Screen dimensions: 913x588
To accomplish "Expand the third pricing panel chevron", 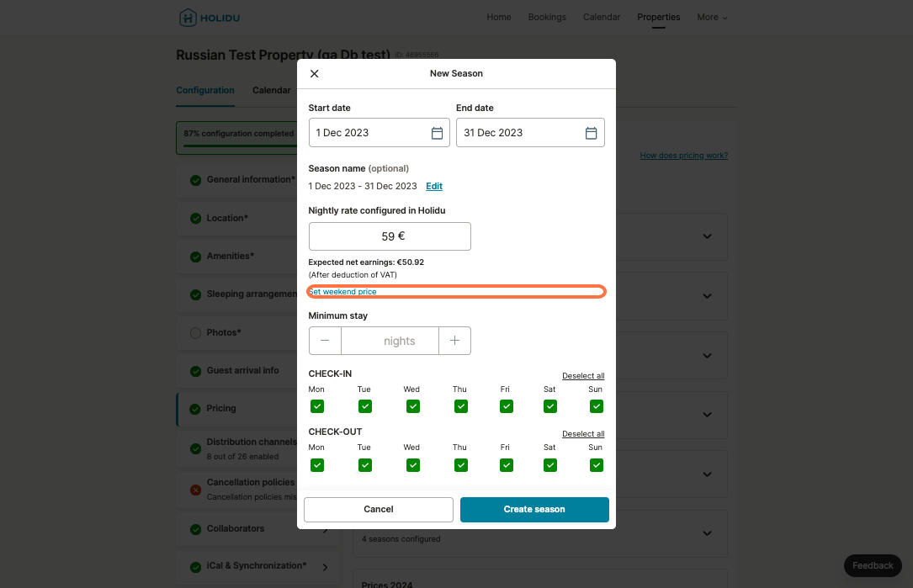I will pos(707,356).
